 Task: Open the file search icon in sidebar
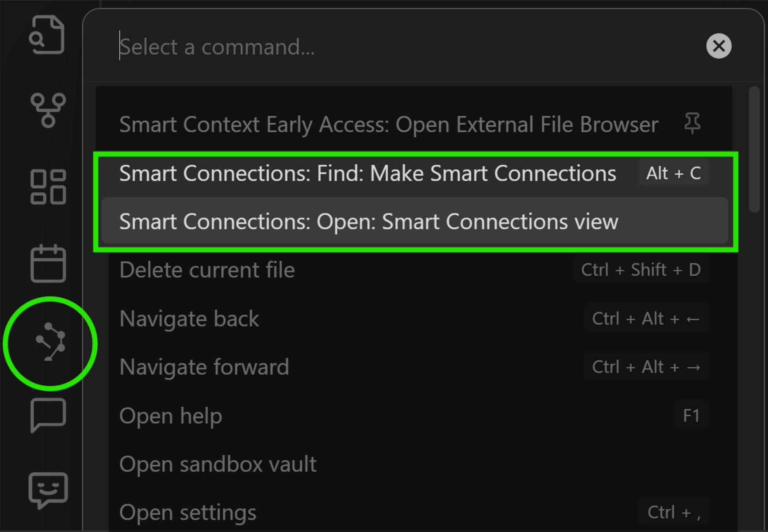pyautogui.click(x=47, y=35)
